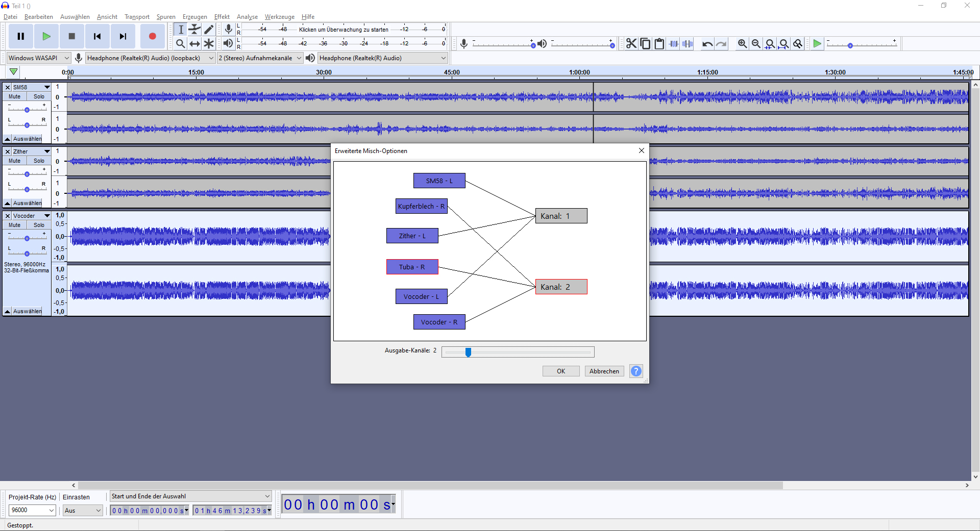
Task: Mute the SM58 track
Action: coord(15,96)
